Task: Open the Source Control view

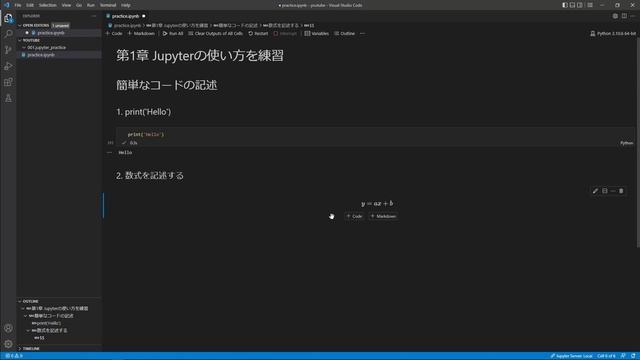Action: [8, 50]
